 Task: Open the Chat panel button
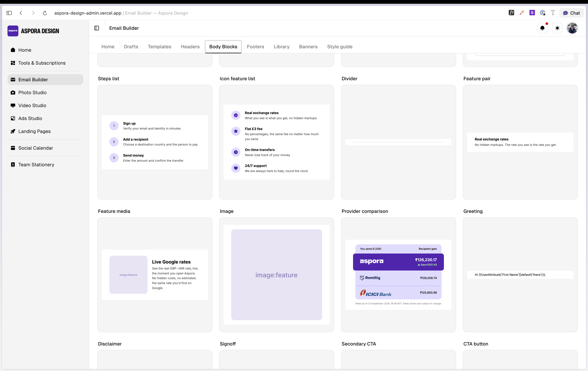click(571, 13)
